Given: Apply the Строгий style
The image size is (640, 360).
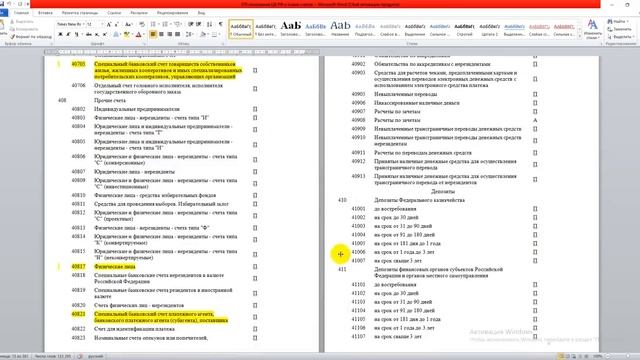Looking at the screenshot, I should click(464, 29).
